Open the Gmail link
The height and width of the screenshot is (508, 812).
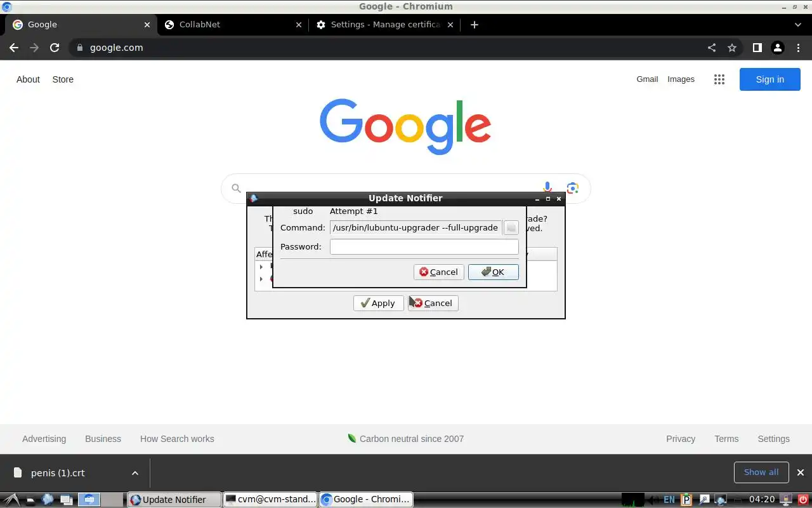point(647,79)
